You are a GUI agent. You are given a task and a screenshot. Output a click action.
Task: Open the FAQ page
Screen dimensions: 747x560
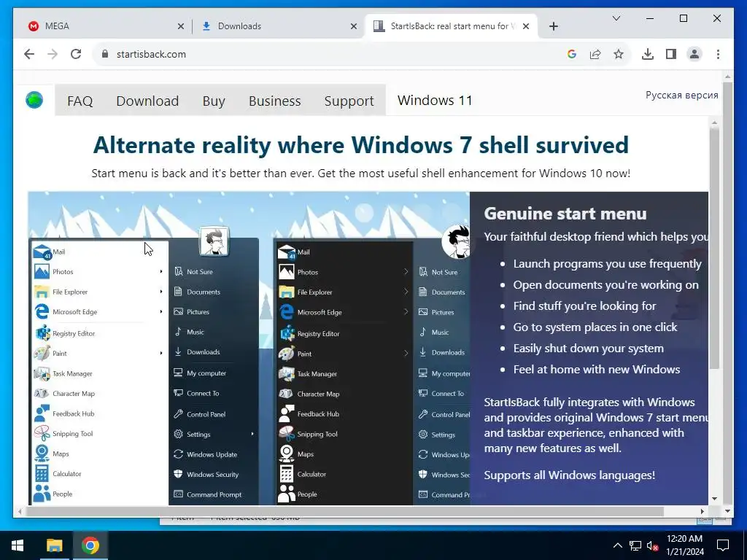tap(80, 101)
